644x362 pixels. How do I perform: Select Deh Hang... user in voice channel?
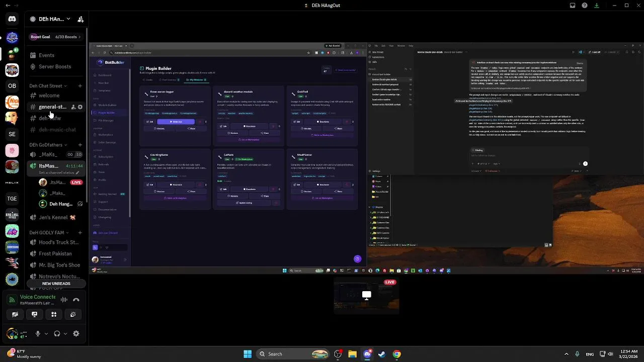(x=60, y=204)
